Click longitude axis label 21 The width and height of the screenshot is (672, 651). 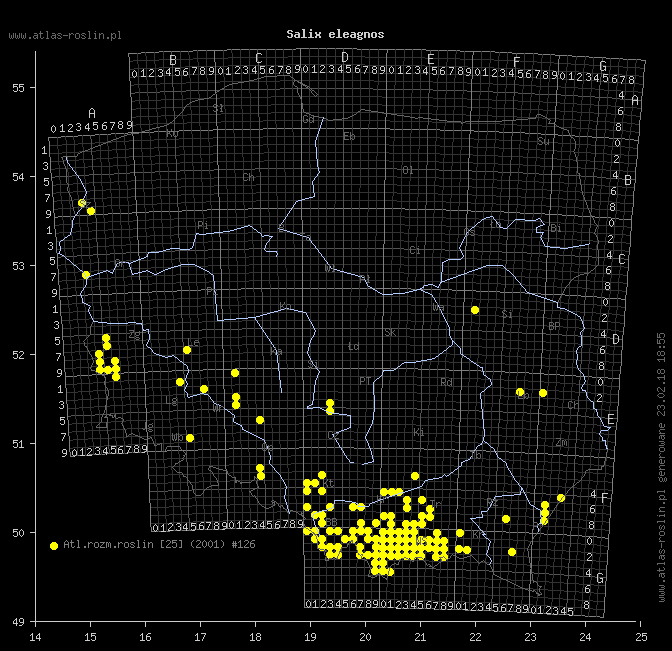tap(420, 637)
